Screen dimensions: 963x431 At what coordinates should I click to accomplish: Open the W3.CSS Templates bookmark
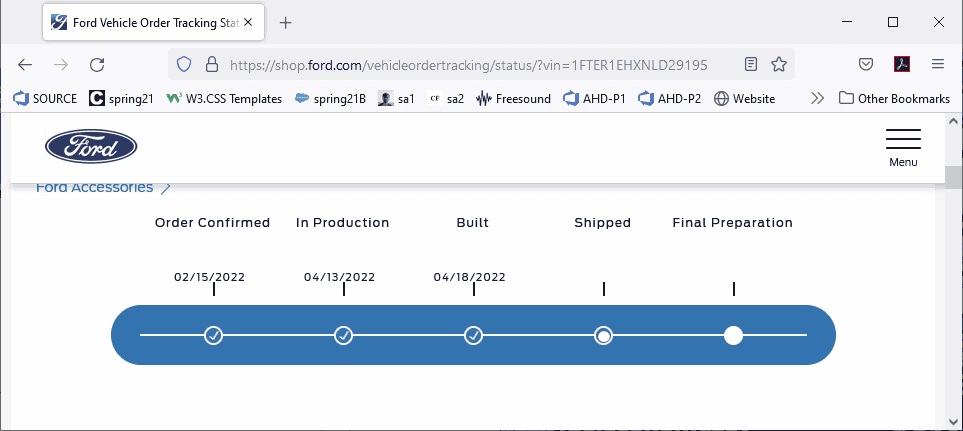tap(224, 98)
